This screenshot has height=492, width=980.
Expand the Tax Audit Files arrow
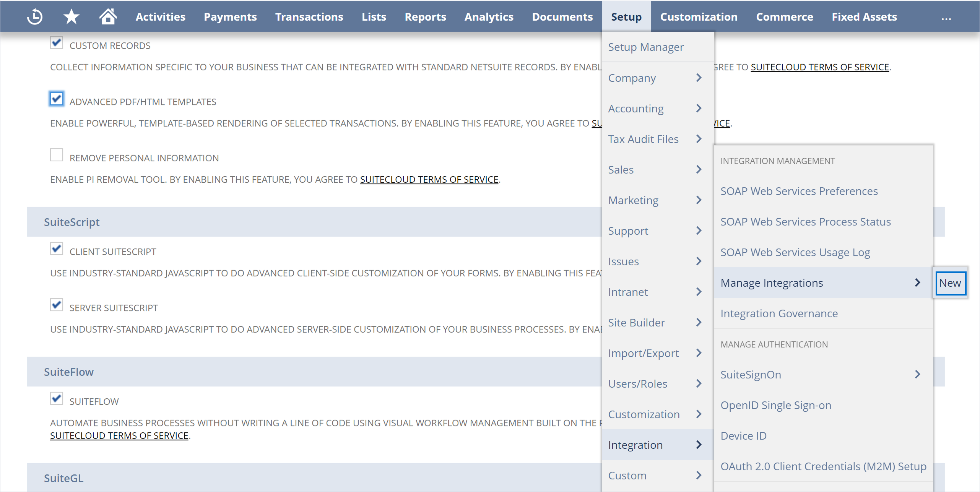pyautogui.click(x=699, y=139)
